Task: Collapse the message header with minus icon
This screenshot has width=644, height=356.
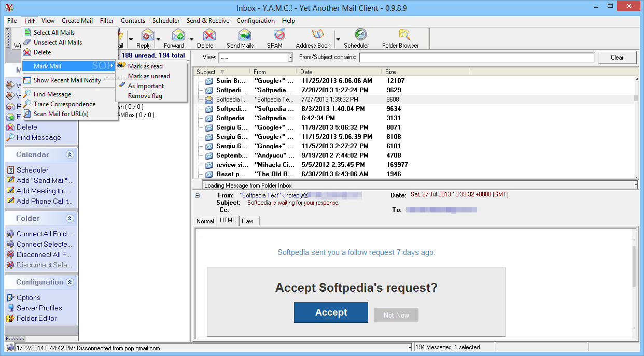Action: (197, 195)
